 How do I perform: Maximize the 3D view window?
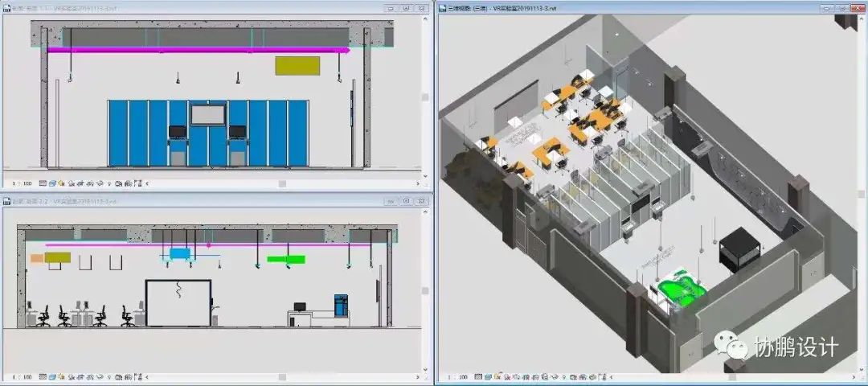tap(841, 7)
